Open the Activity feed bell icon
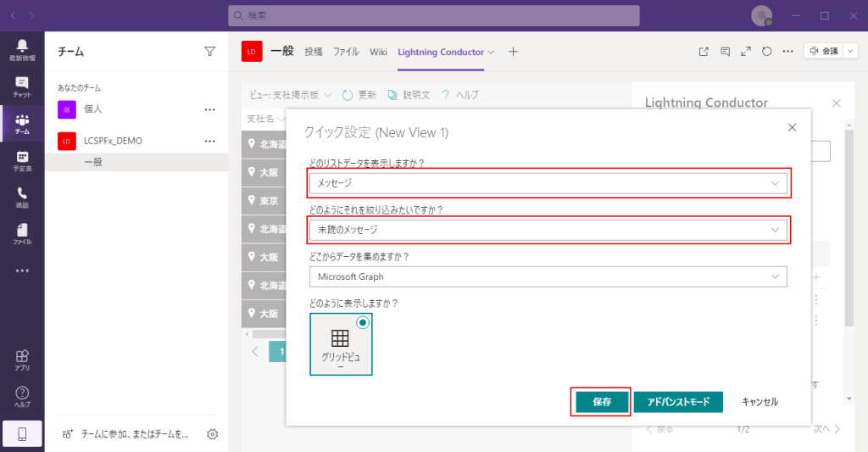Viewport: 868px width, 452px height. (22, 49)
